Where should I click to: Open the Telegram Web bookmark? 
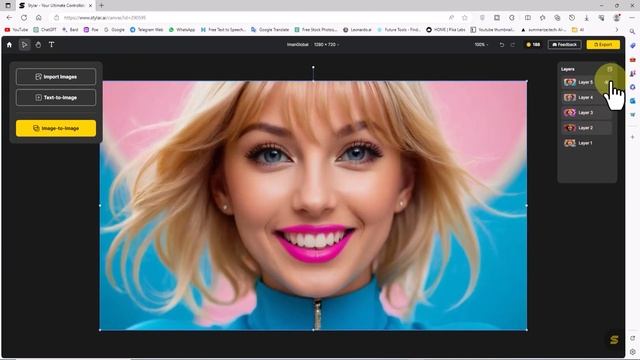pos(147,30)
